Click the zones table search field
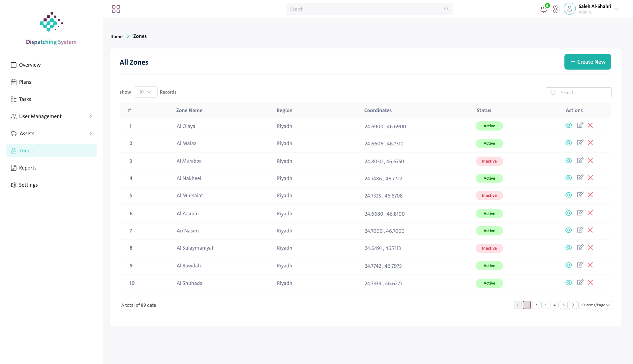 pos(578,92)
